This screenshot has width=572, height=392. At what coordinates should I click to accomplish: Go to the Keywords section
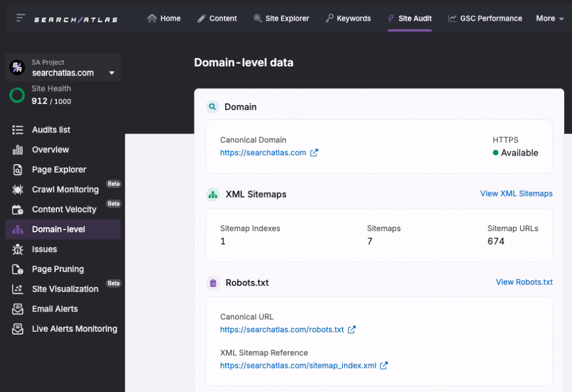coord(348,18)
